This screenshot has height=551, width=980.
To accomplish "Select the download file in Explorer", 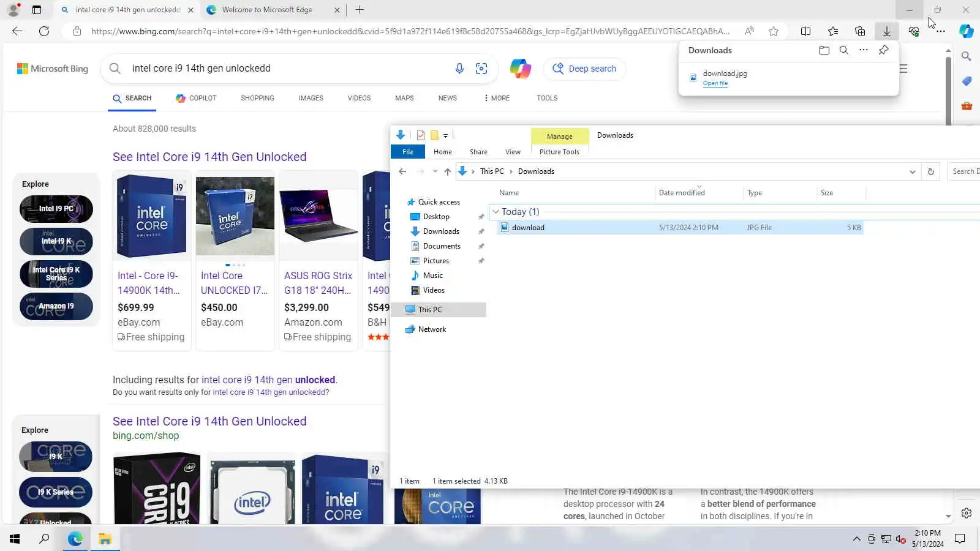I will pos(680,228).
